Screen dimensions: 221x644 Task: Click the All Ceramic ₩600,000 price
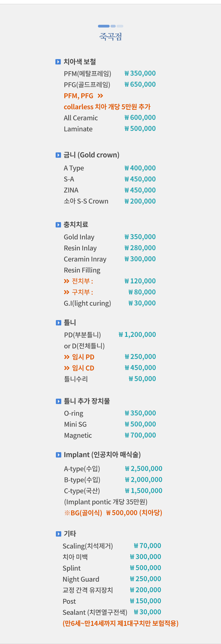140,118
